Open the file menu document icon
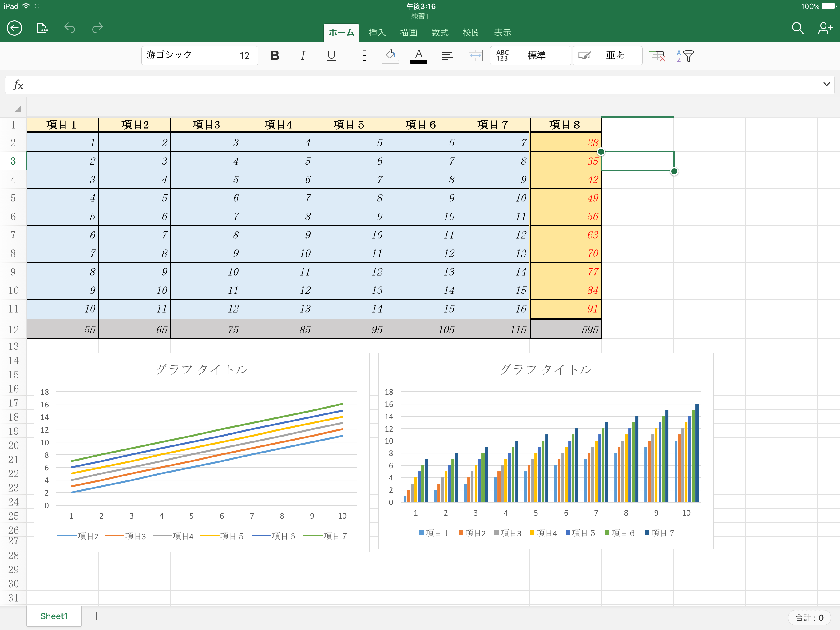Image resolution: width=840 pixels, height=630 pixels. point(42,28)
